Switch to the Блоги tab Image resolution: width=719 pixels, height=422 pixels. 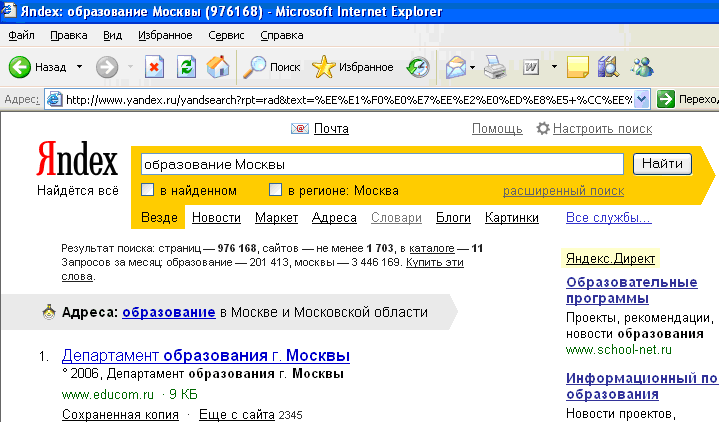click(454, 217)
